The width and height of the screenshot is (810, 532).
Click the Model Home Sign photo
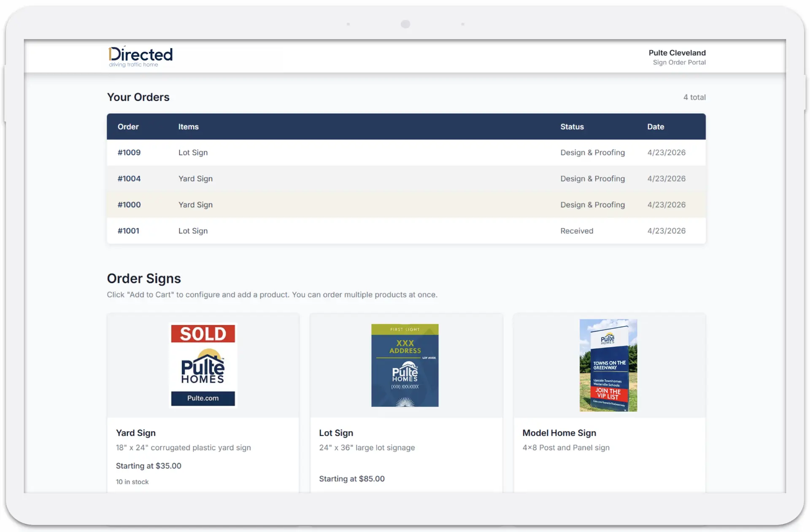(x=608, y=365)
